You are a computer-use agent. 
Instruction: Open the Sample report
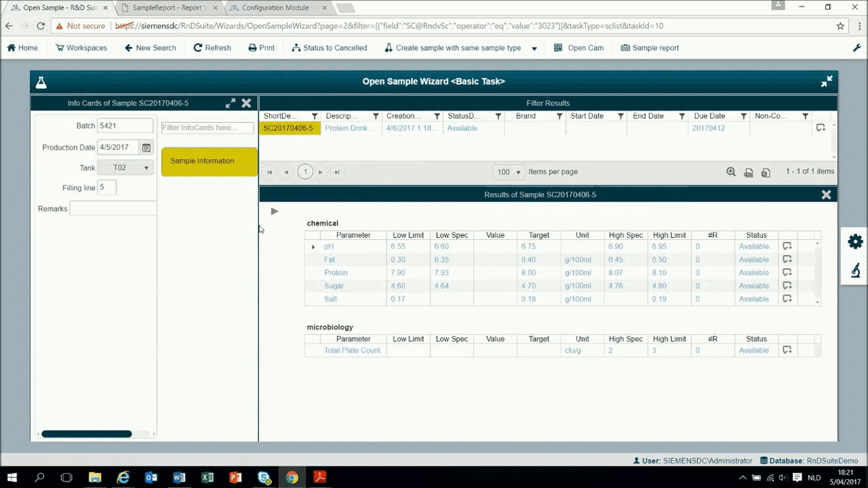coord(650,48)
